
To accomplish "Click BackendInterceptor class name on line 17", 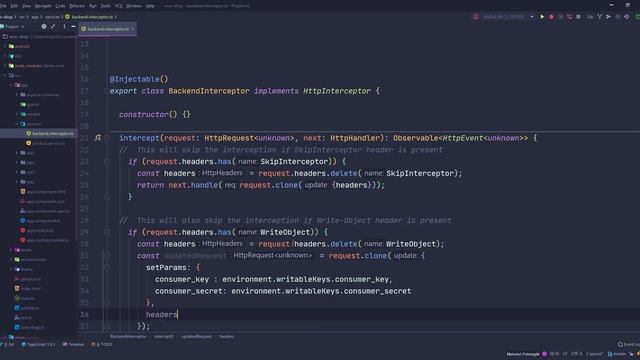I will point(209,91).
